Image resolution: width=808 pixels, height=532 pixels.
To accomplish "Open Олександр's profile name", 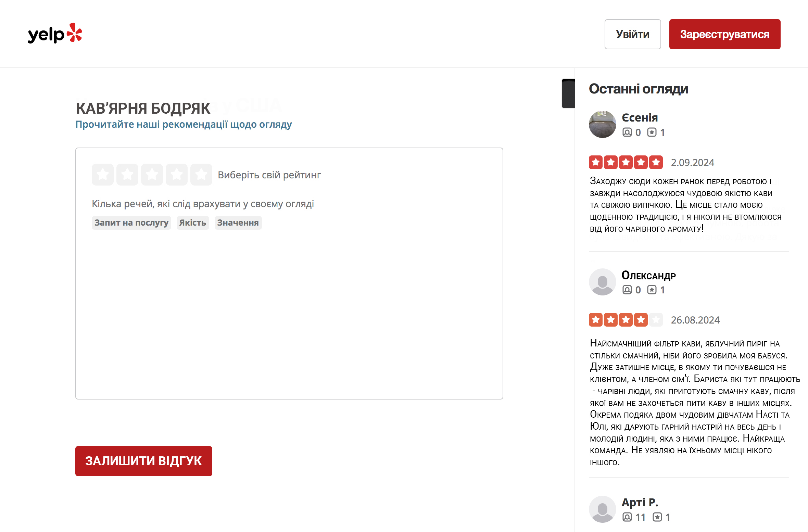I will (648, 275).
